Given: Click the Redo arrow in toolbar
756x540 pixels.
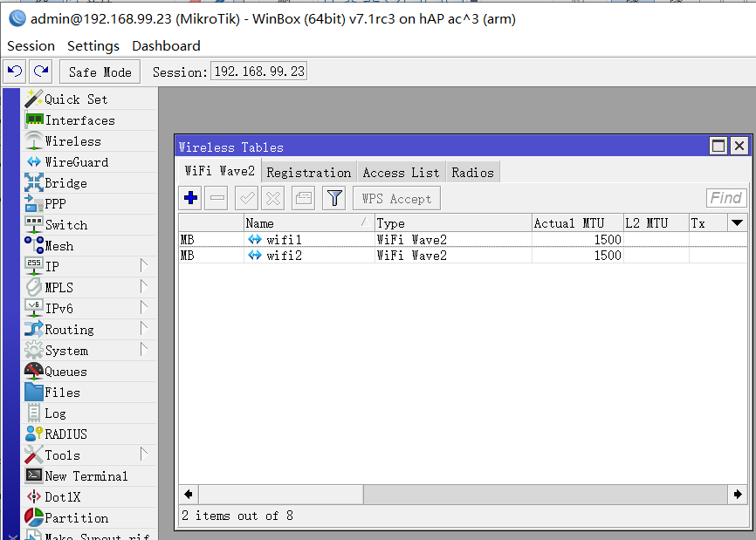Looking at the screenshot, I should (x=41, y=72).
